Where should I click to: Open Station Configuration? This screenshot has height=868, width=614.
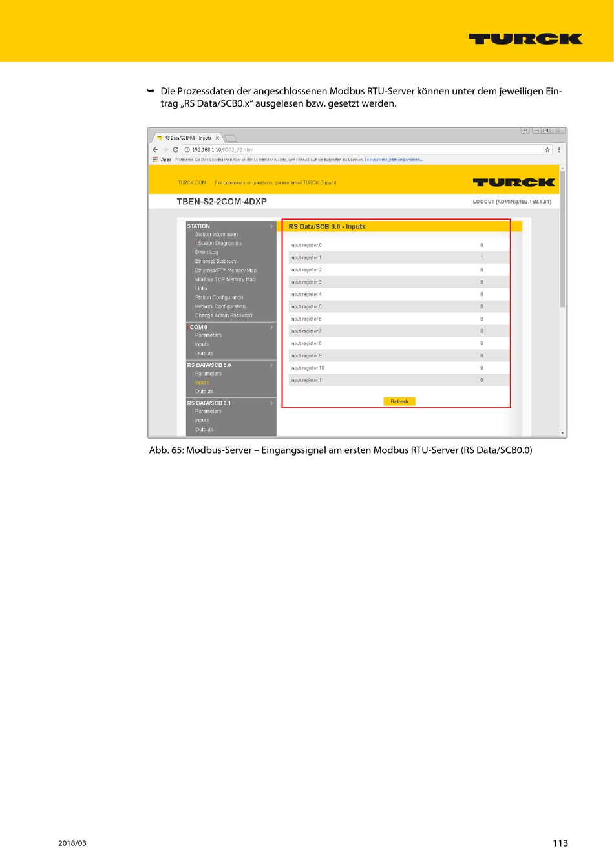point(219,298)
